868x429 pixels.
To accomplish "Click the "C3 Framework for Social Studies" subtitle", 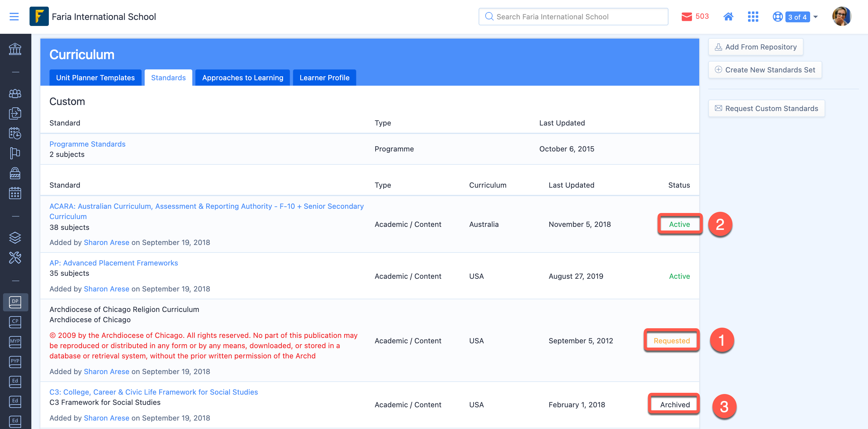I will [105, 402].
